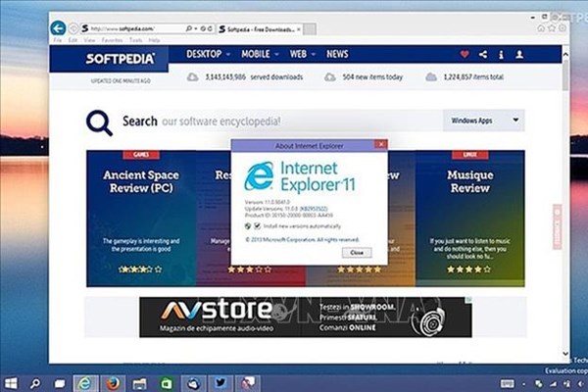Open the Windows Start button

11,383
